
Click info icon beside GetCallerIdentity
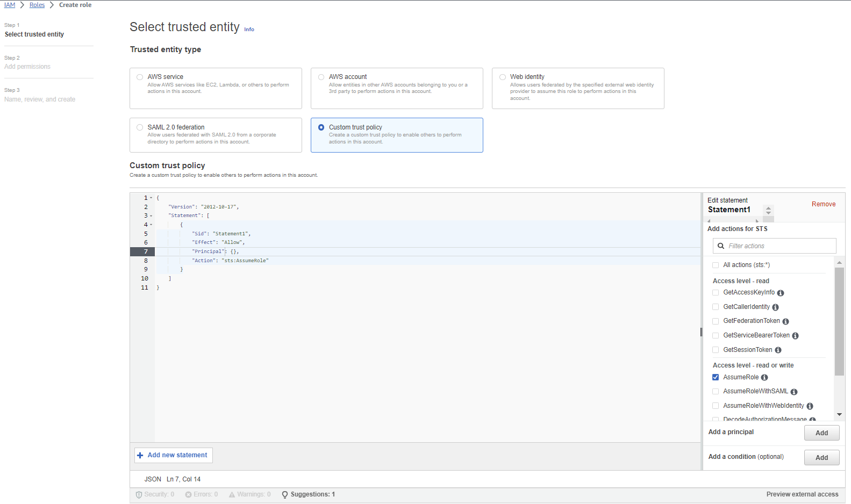click(775, 307)
